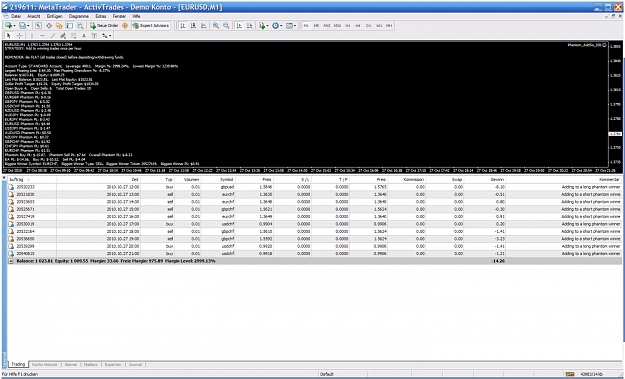Switch the chart to line chart icon

(204, 26)
